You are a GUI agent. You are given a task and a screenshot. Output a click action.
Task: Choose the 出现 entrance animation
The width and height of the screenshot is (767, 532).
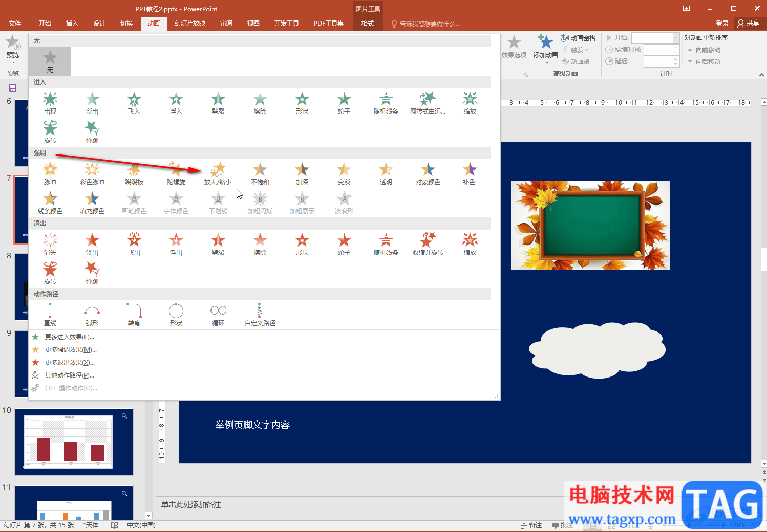pyautogui.click(x=50, y=103)
